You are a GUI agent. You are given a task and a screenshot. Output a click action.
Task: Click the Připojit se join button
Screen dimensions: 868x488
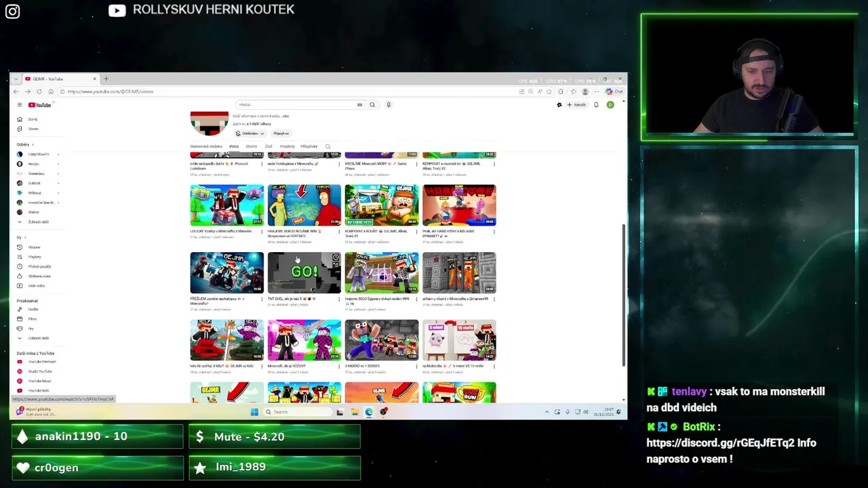click(281, 134)
